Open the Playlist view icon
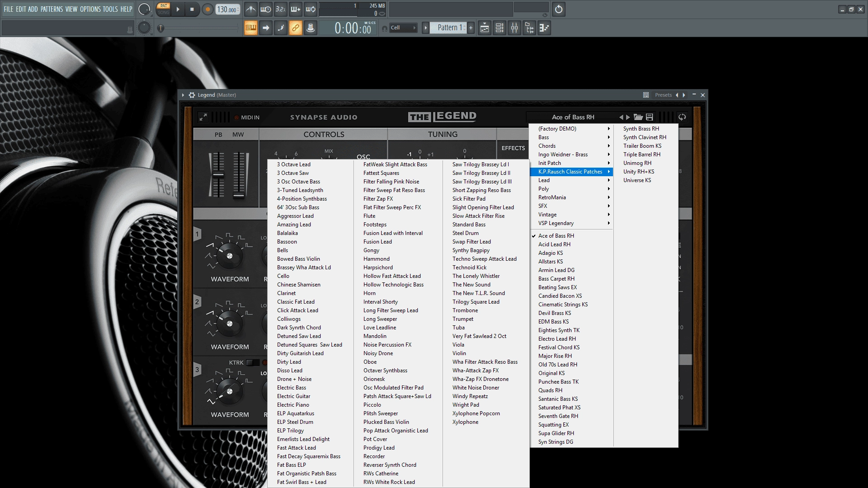Screen dimensions: 868x488 [x=484, y=28]
